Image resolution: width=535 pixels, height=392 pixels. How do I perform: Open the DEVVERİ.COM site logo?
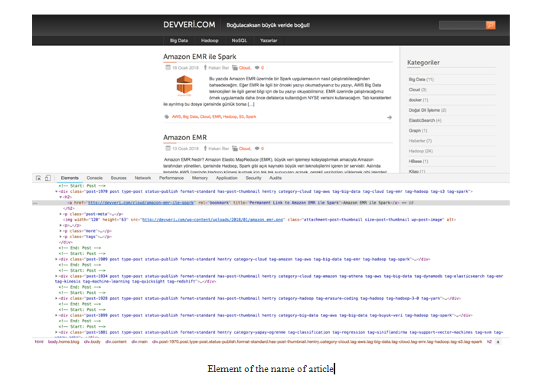pyautogui.click(x=189, y=25)
